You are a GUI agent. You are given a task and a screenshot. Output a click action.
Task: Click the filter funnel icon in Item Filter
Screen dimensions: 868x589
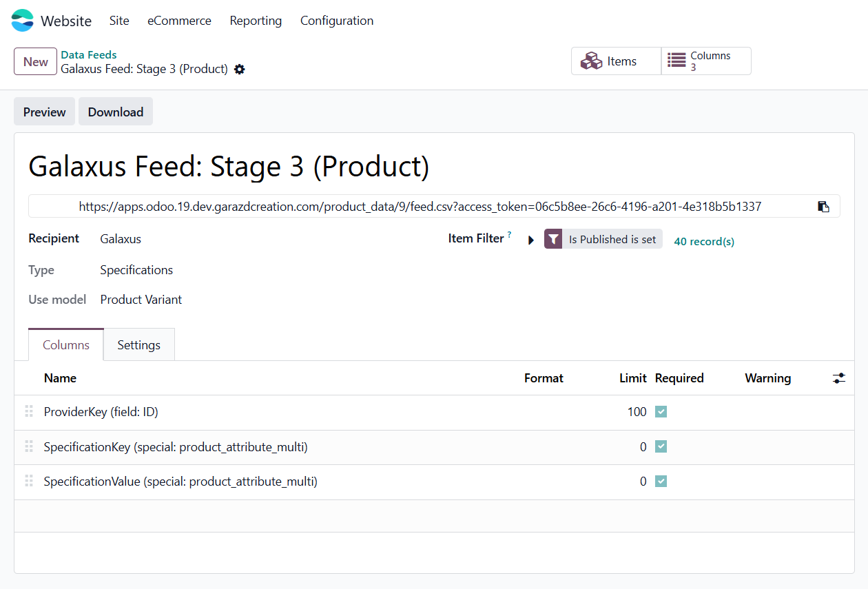(553, 239)
